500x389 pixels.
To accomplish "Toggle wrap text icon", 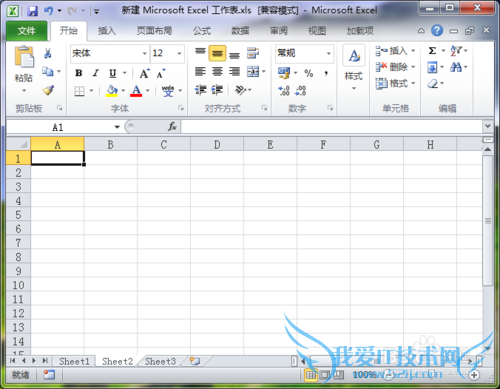I will click(x=253, y=53).
